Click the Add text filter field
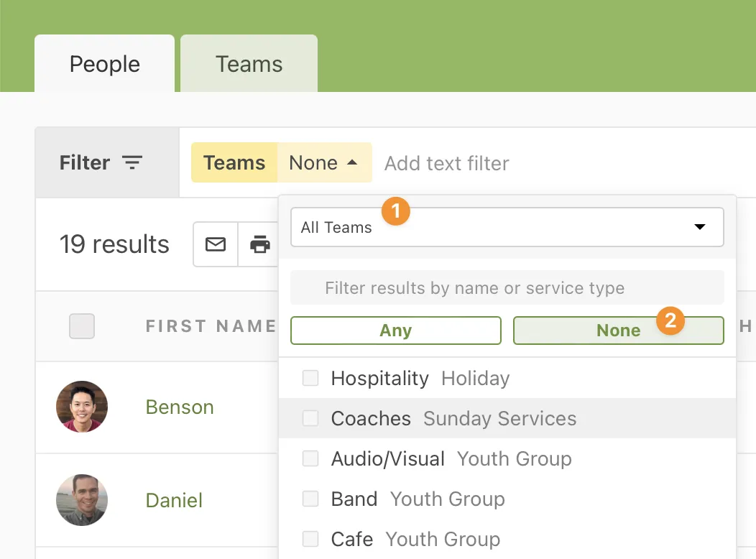The height and width of the screenshot is (559, 756). [x=446, y=163]
